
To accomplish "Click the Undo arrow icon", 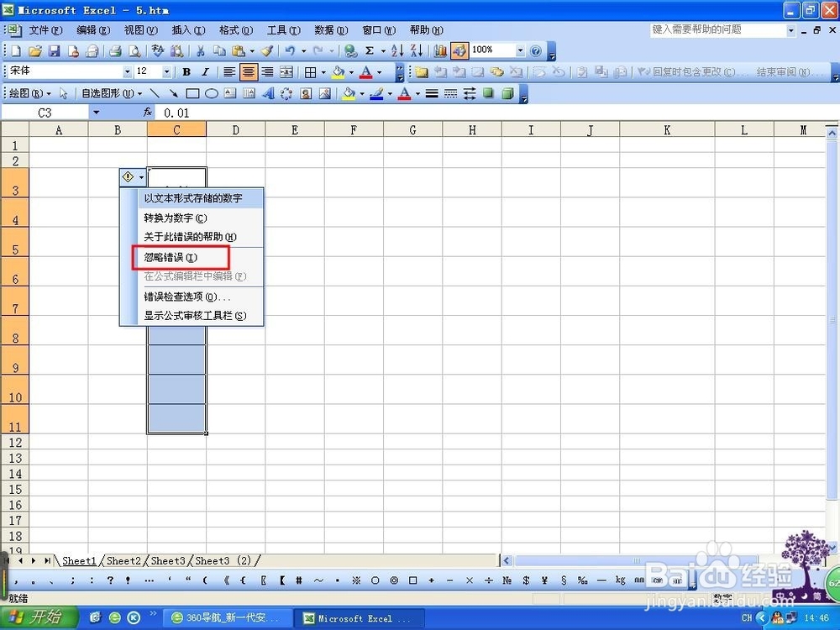I will pos(290,51).
